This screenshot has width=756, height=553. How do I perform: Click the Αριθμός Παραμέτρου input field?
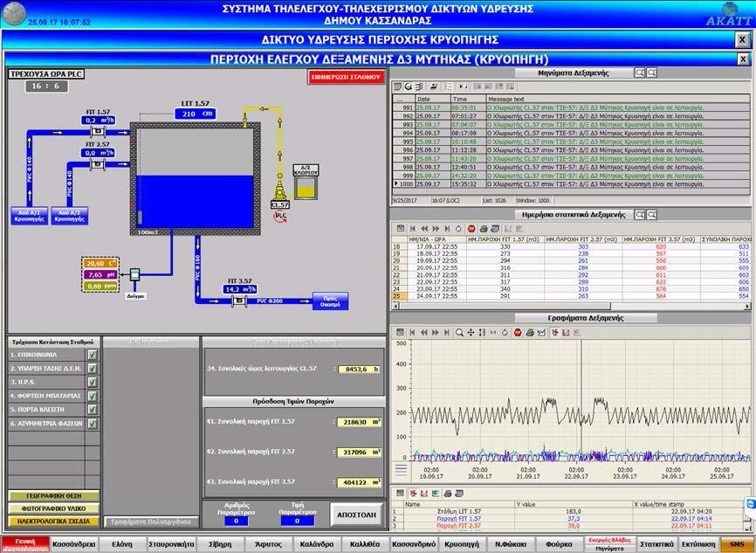coord(237,522)
